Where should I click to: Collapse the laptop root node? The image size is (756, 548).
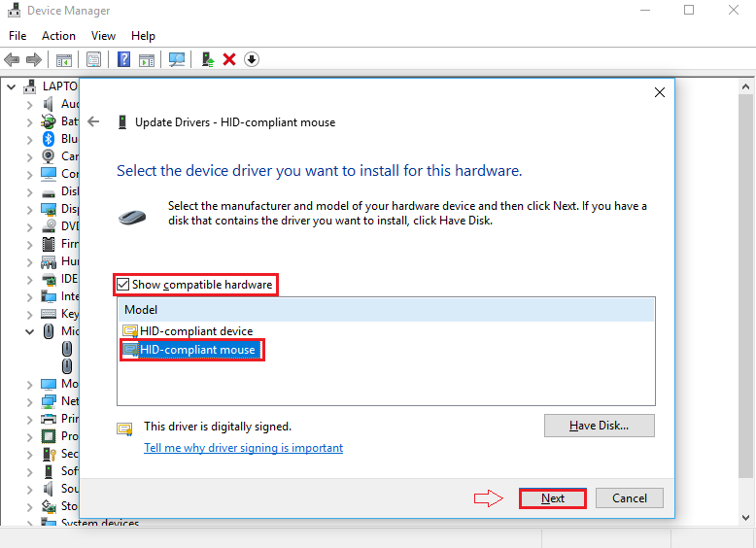pos(12,86)
